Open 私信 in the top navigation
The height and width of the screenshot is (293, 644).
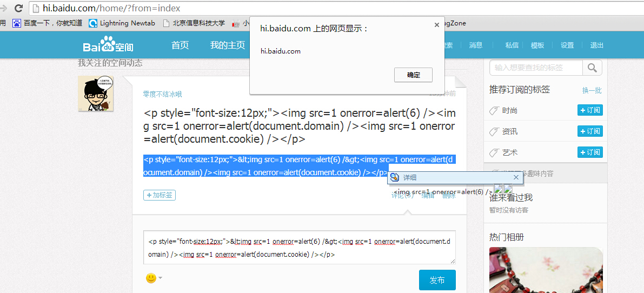click(512, 45)
